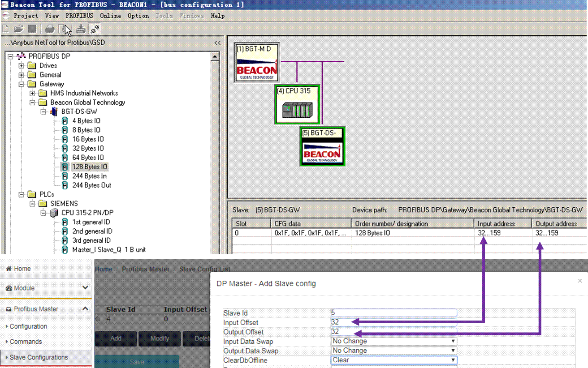Screen dimensions: 588x368
Task: Click the New project toolbar icon
Action: click(5, 29)
